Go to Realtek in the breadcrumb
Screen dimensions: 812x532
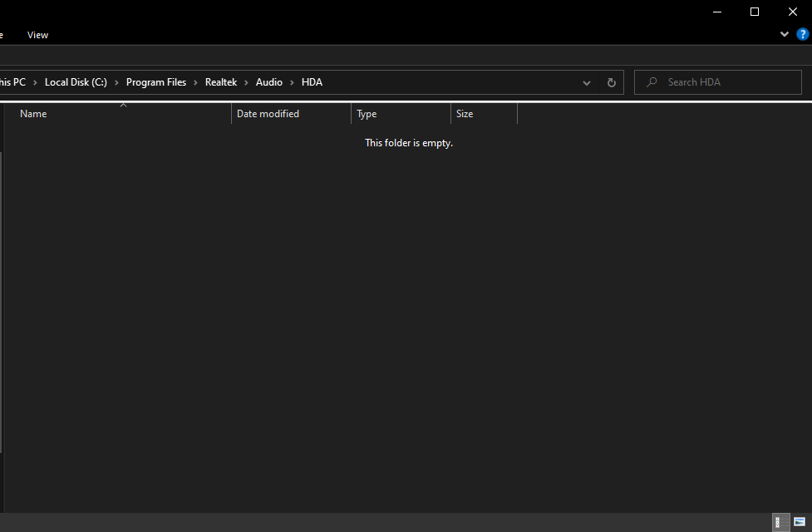pos(220,82)
